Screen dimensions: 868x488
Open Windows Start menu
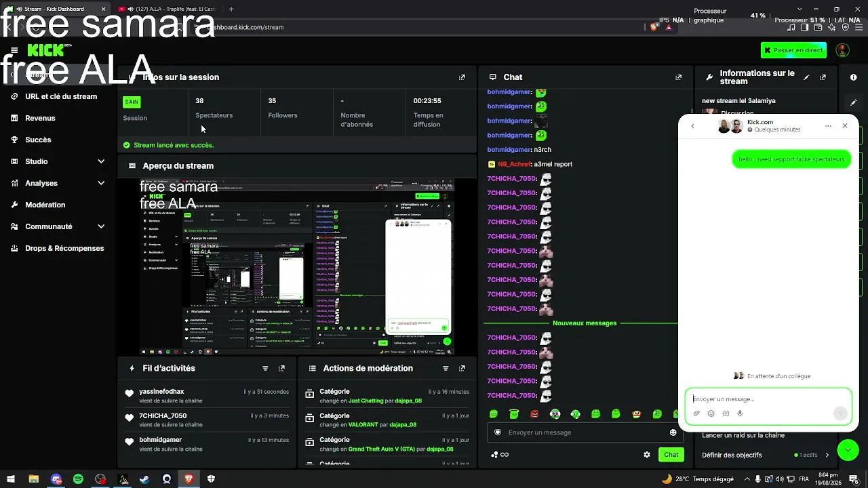click(x=10, y=479)
